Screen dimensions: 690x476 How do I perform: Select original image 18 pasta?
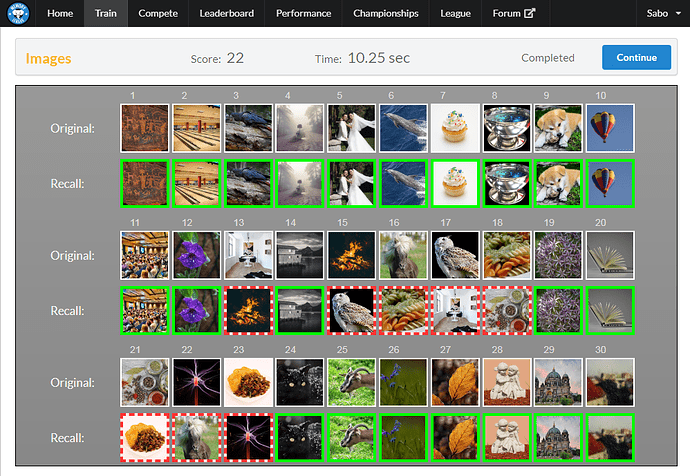click(506, 255)
